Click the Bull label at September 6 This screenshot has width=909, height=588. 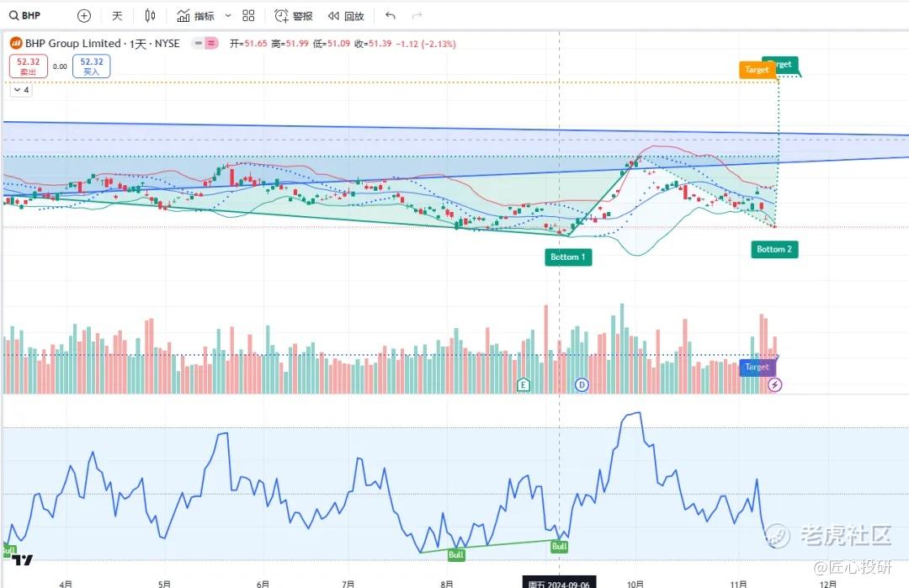pos(559,546)
